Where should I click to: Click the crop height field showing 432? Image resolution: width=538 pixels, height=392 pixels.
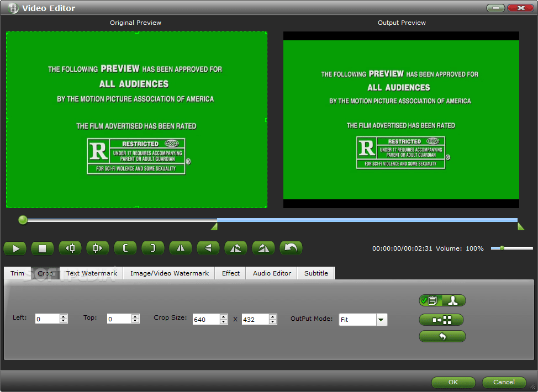(256, 319)
